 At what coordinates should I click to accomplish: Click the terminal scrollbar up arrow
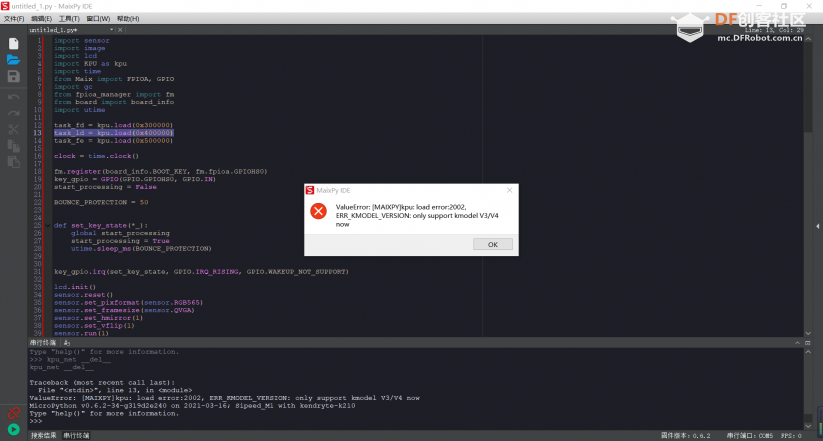[x=808, y=352]
